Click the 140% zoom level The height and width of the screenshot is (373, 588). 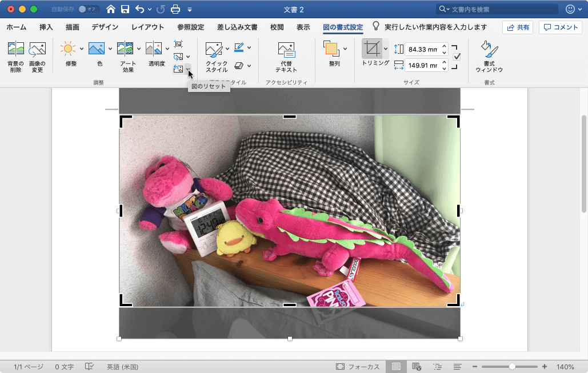565,367
